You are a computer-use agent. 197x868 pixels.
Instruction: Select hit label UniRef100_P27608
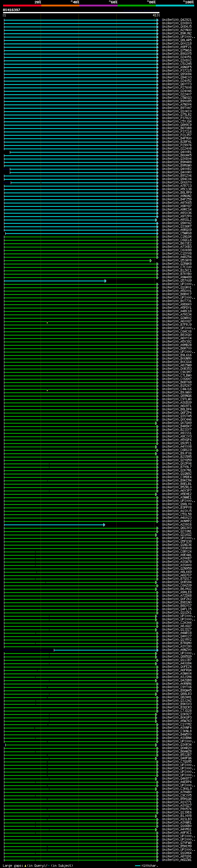[x=177, y=88]
